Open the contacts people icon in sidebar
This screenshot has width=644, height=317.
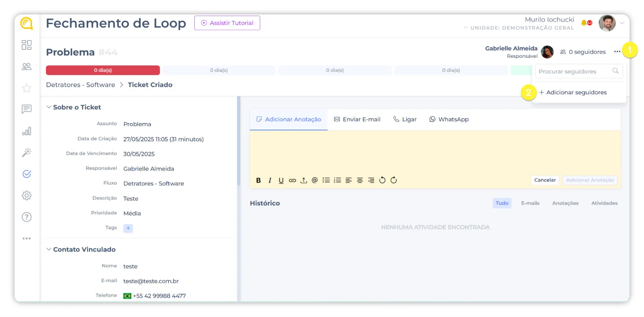tap(26, 67)
